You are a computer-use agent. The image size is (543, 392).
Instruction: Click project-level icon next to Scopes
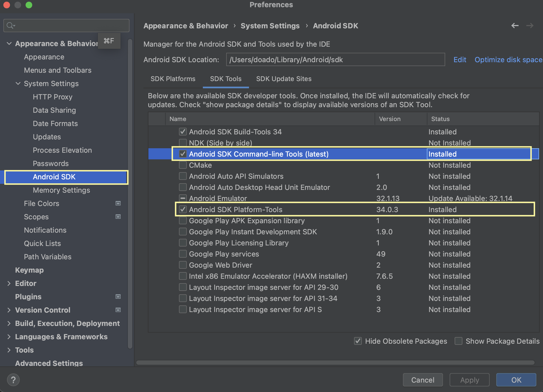coord(118,217)
